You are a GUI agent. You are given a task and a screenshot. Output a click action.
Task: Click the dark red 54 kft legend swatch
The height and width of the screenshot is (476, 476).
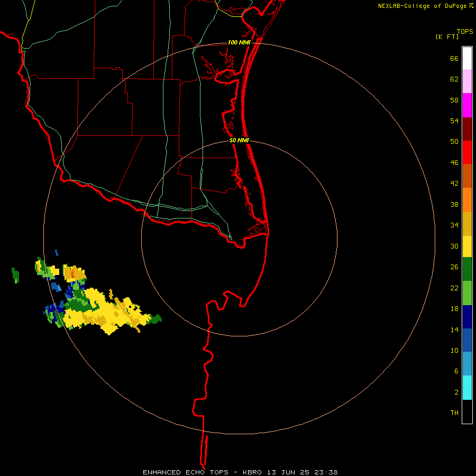[x=467, y=130]
